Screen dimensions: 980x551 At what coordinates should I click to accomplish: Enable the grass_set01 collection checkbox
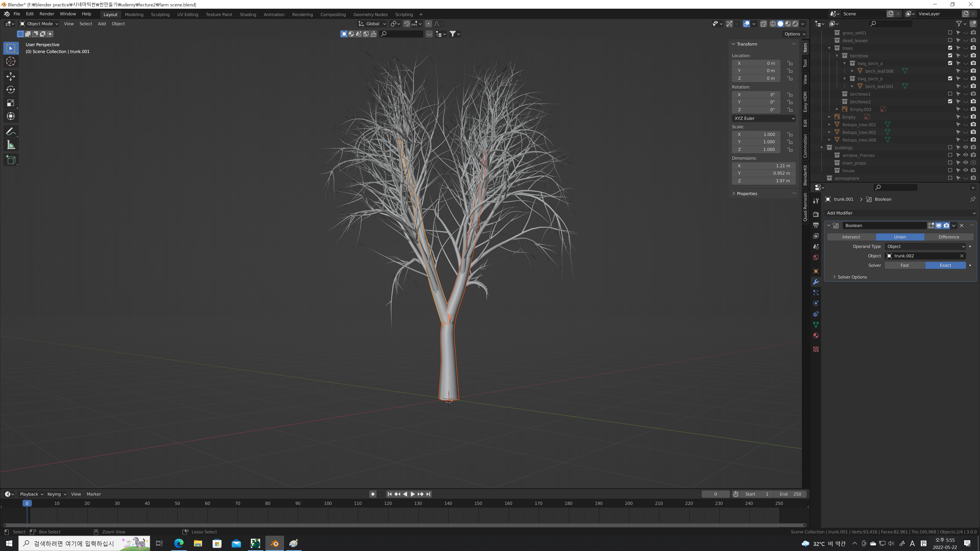coord(950,33)
